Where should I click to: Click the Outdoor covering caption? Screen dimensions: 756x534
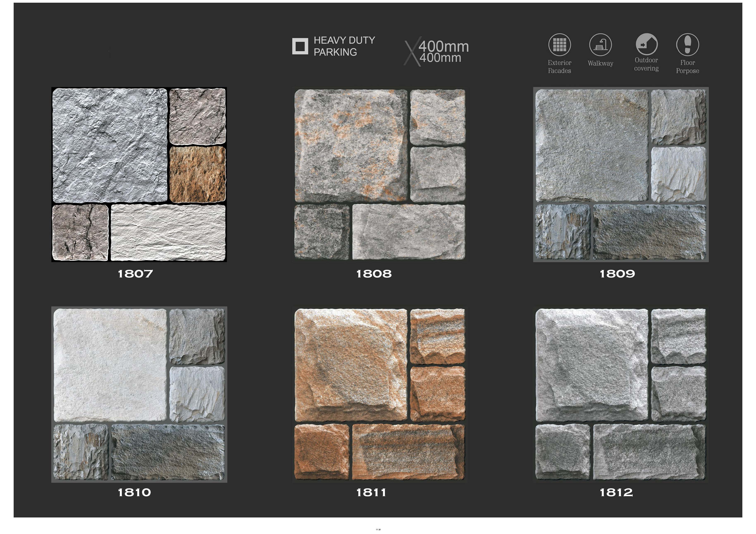[x=646, y=64]
